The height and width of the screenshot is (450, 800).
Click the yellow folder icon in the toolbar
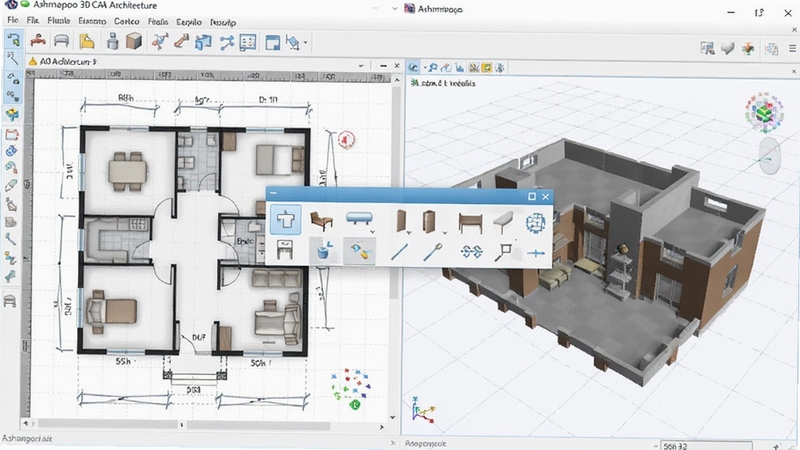click(x=87, y=41)
